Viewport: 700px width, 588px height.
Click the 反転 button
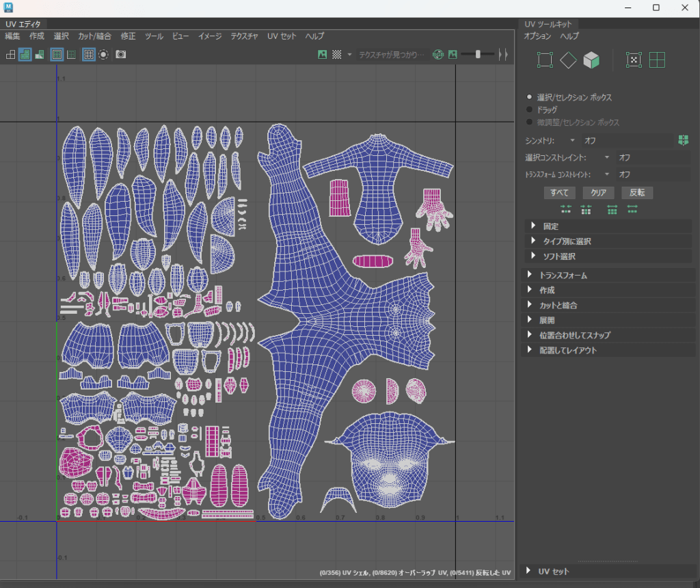636,193
